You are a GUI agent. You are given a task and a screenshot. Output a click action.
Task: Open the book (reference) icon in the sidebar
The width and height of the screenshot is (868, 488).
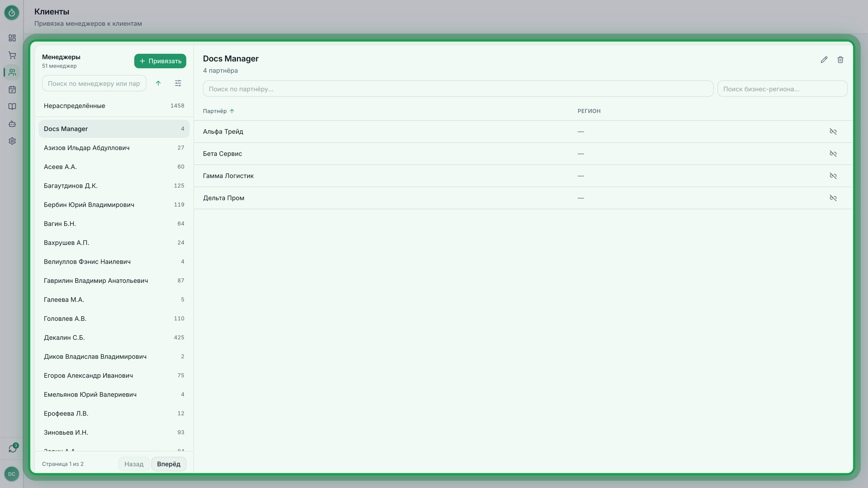pyautogui.click(x=12, y=107)
